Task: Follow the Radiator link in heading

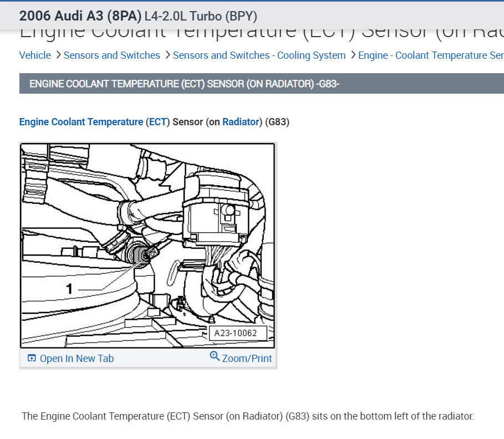Action: pyautogui.click(x=241, y=122)
